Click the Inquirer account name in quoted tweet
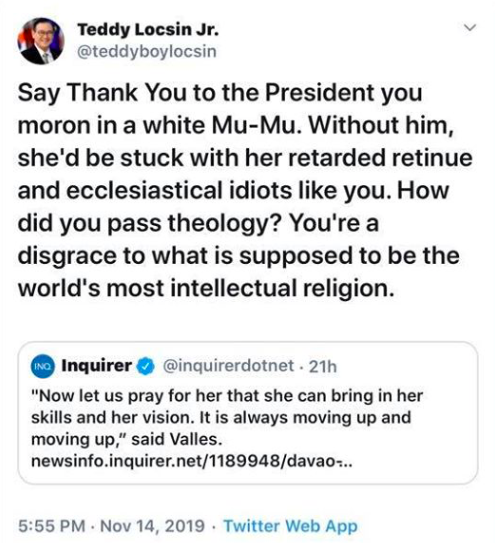The height and width of the screenshot is (543, 495). [97, 366]
